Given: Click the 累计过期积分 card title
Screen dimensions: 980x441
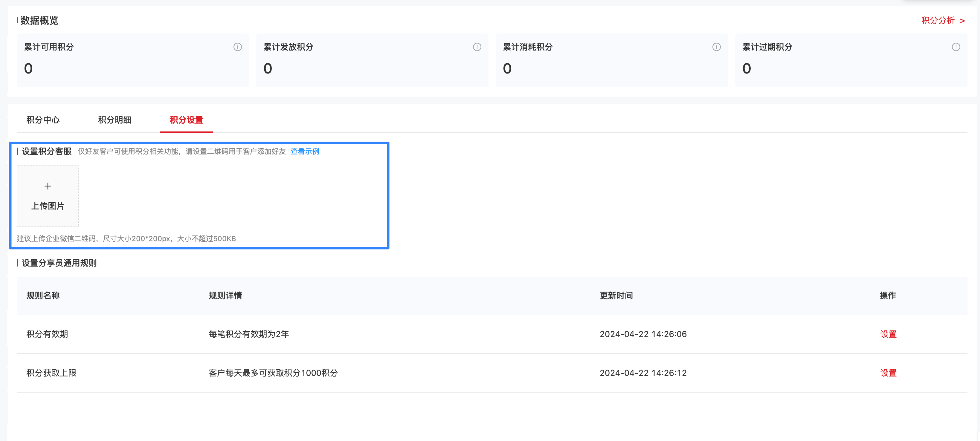Looking at the screenshot, I should (x=767, y=47).
